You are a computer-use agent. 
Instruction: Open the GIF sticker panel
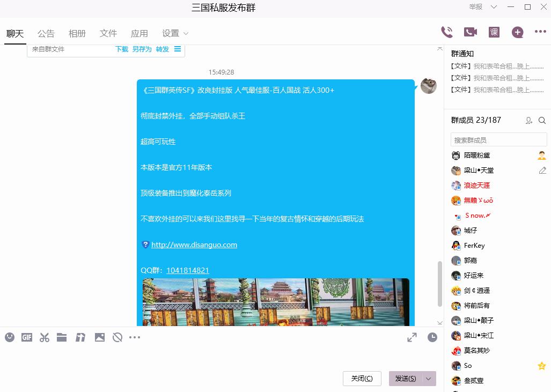click(x=27, y=337)
